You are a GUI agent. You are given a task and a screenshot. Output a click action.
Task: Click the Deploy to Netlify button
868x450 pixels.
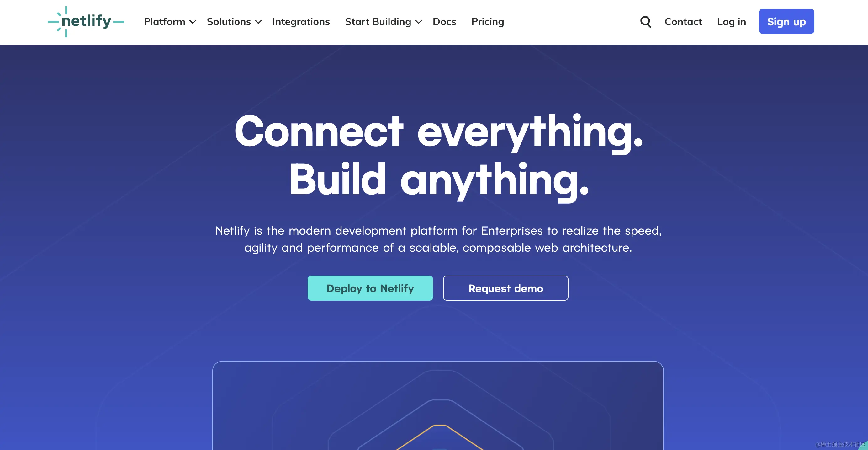(x=370, y=288)
